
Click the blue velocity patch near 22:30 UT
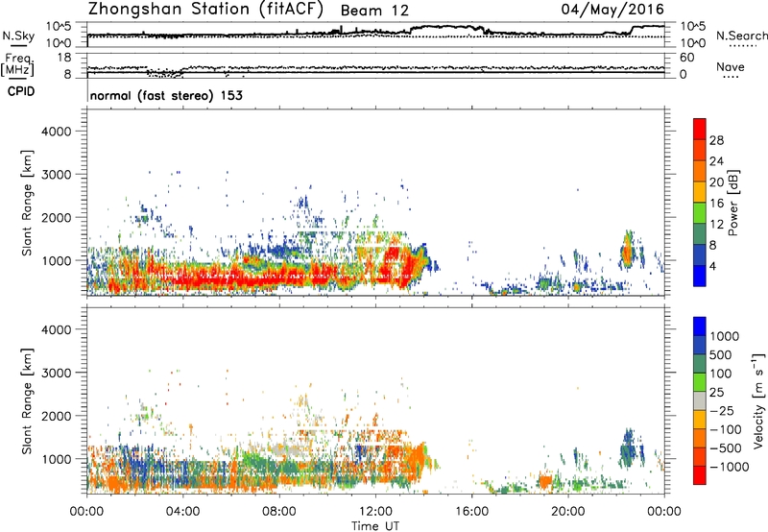[628, 449]
